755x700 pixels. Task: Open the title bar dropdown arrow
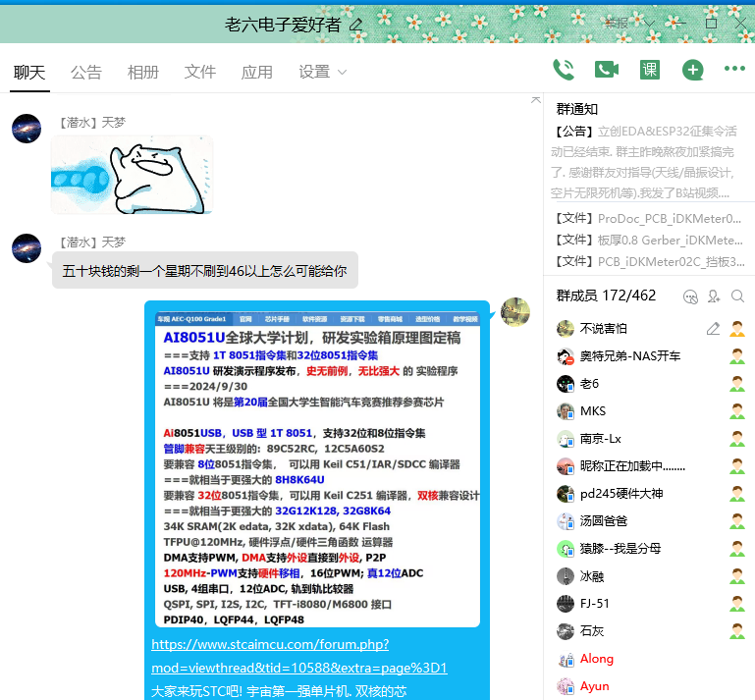click(649, 24)
